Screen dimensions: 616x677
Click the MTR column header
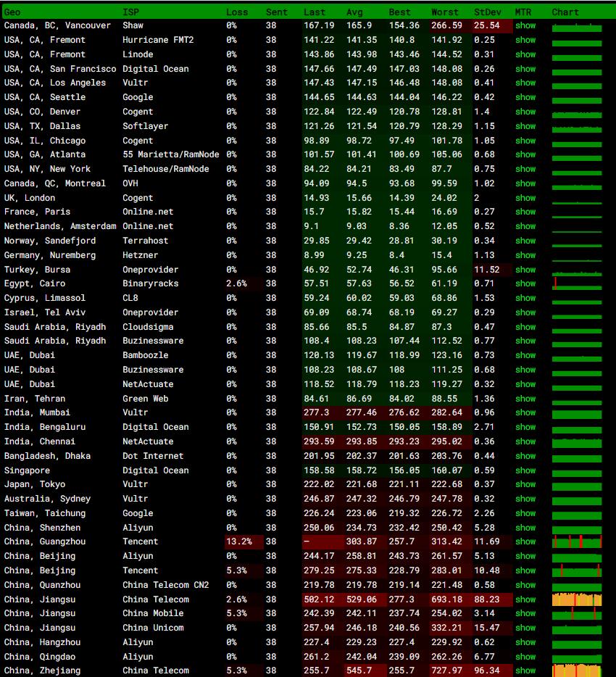(523, 12)
